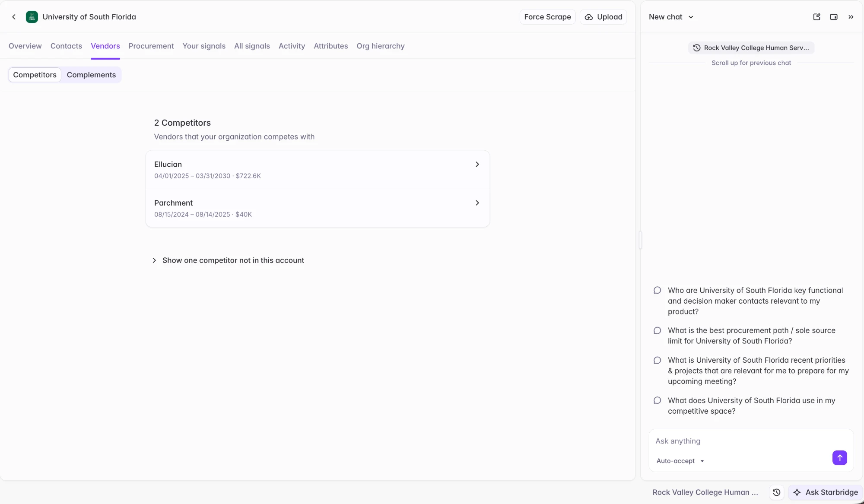Open the Org hierarchy tab
The height and width of the screenshot is (504, 864).
pyautogui.click(x=381, y=46)
